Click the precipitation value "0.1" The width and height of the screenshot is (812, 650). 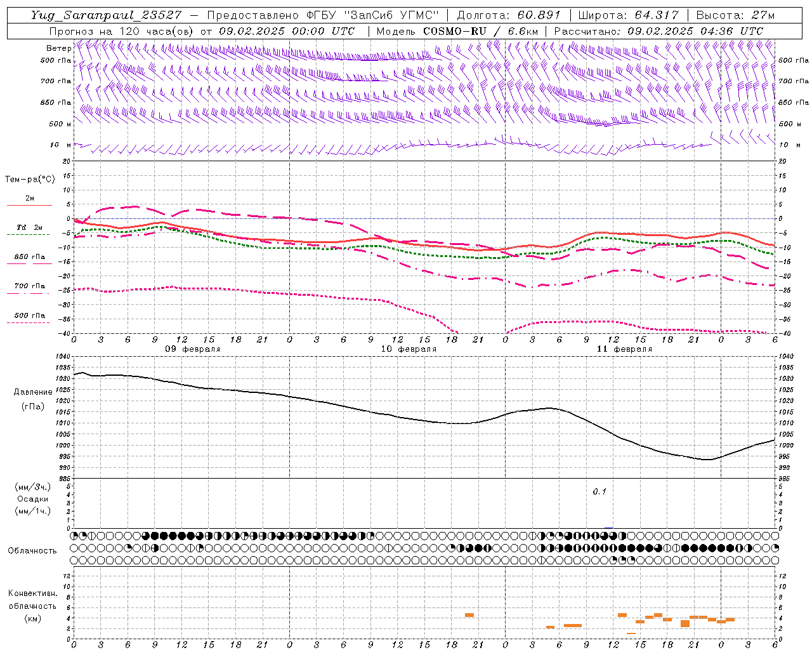[x=599, y=491]
